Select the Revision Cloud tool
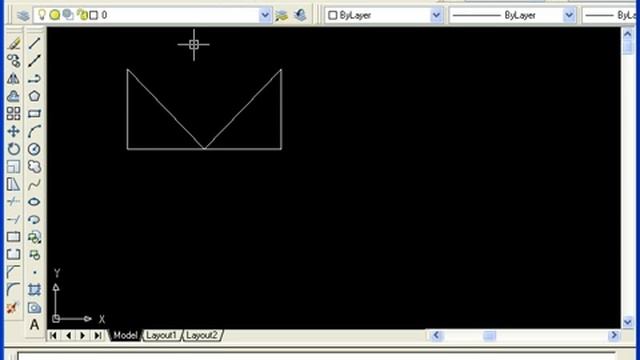This screenshot has height=360, width=640. (x=34, y=166)
